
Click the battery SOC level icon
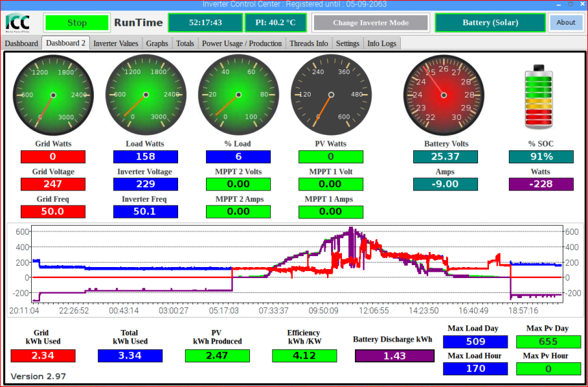[539, 97]
